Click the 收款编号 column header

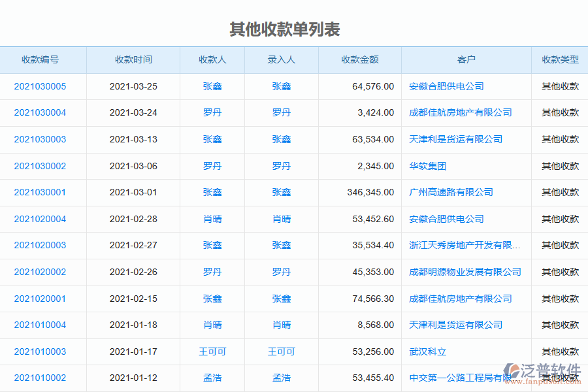(x=44, y=59)
